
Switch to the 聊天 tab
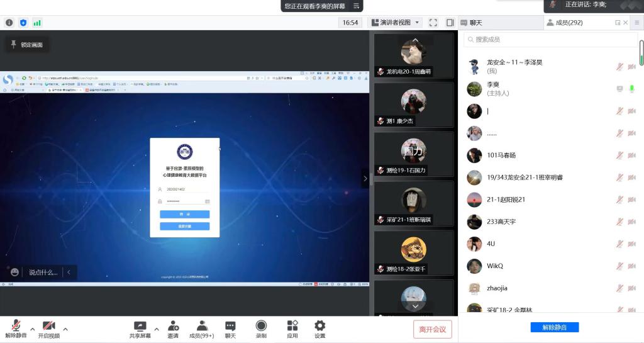pyautogui.click(x=472, y=23)
